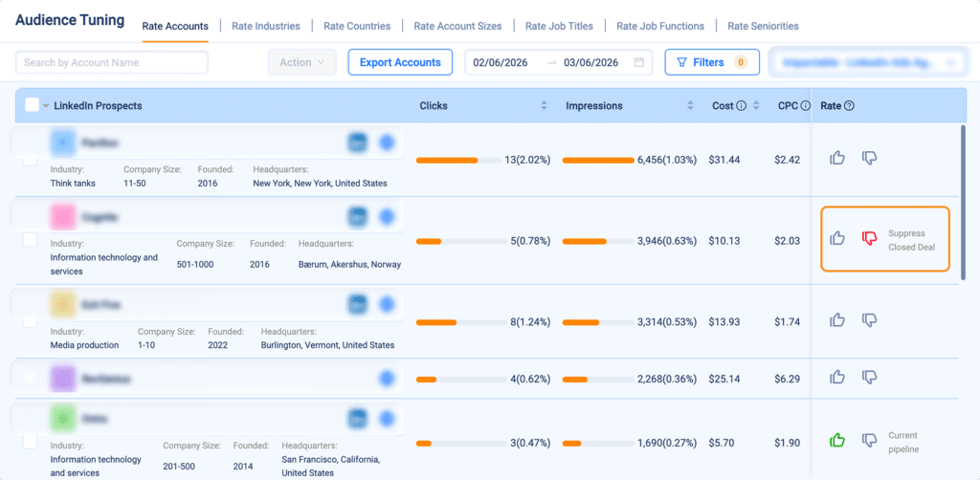The image size is (980, 480).
Task: Switch to Rate Job Titles tab
Action: tap(559, 26)
